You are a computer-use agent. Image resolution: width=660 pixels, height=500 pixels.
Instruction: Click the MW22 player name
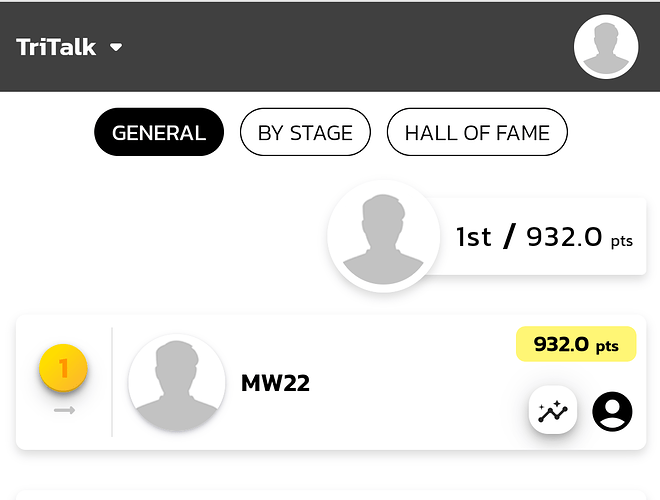pyautogui.click(x=275, y=383)
